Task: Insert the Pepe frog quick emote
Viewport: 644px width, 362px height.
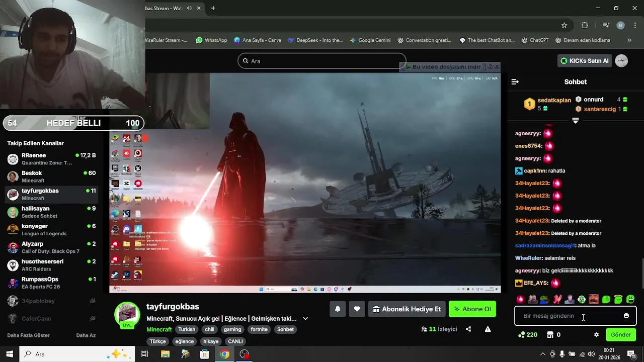Action: click(545, 300)
